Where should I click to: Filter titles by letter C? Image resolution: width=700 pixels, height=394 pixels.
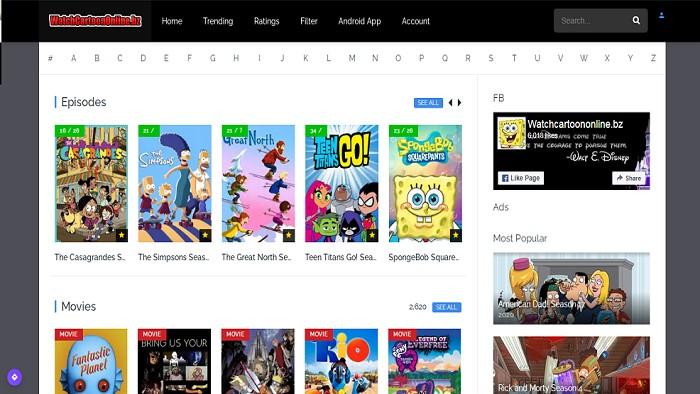pos(120,58)
